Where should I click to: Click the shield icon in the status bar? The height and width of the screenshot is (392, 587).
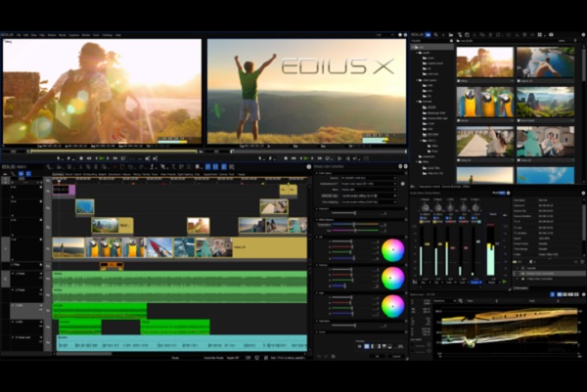point(256,358)
